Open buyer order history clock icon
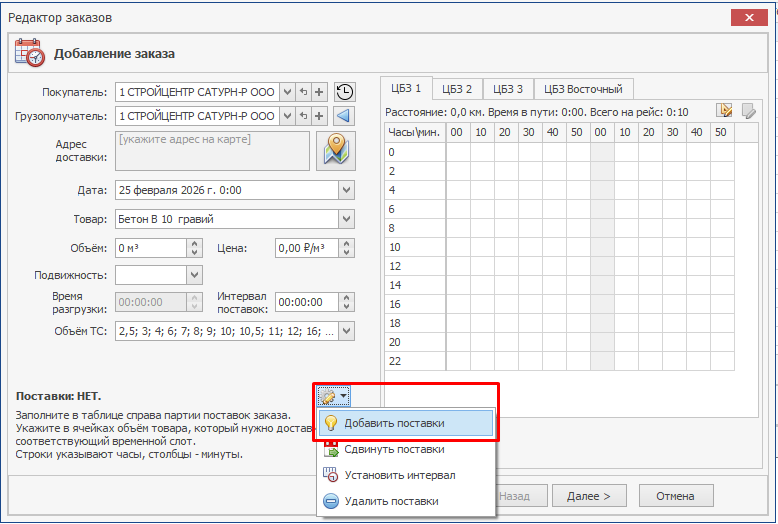Image resolution: width=778 pixels, height=524 pixels. (x=344, y=92)
